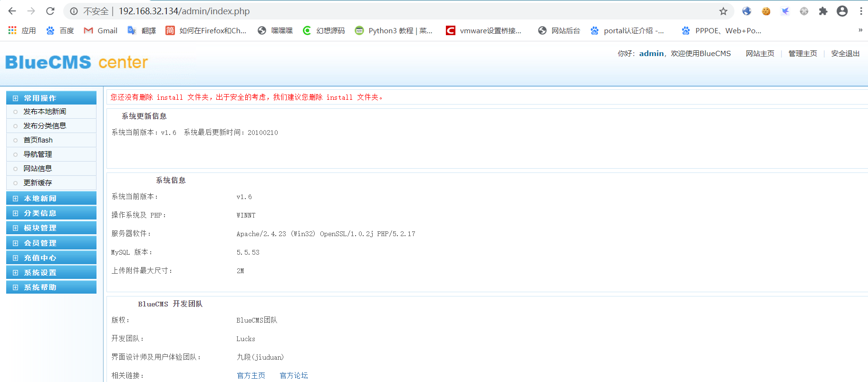Open the Chrome three-dot menu
Image resolution: width=868 pixels, height=382 pixels.
point(861,11)
